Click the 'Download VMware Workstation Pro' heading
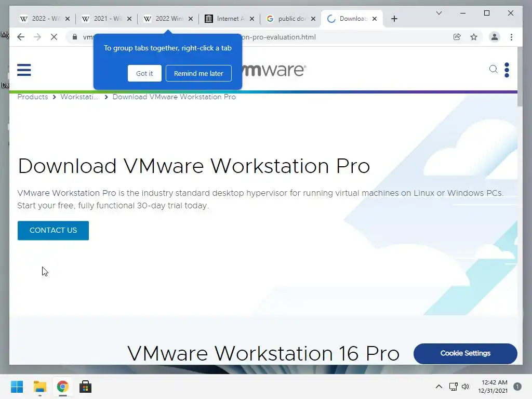This screenshot has height=399, width=532. (x=194, y=166)
